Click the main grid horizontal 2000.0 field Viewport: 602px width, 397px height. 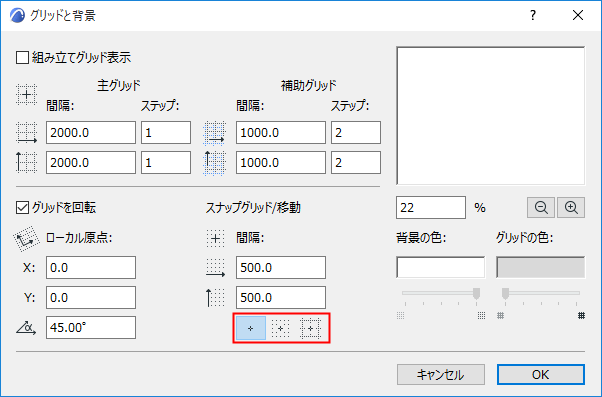pos(91,133)
